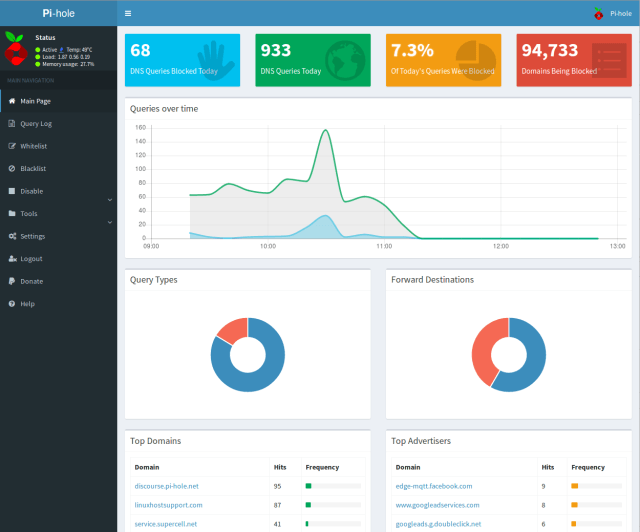Click the hamburger menu toggle icon
The height and width of the screenshot is (532, 640).
tap(128, 14)
